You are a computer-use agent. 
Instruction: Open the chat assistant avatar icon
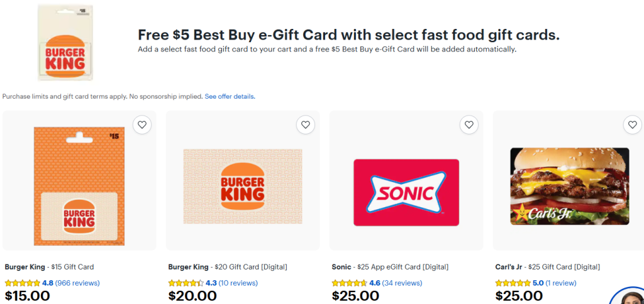coord(629,298)
